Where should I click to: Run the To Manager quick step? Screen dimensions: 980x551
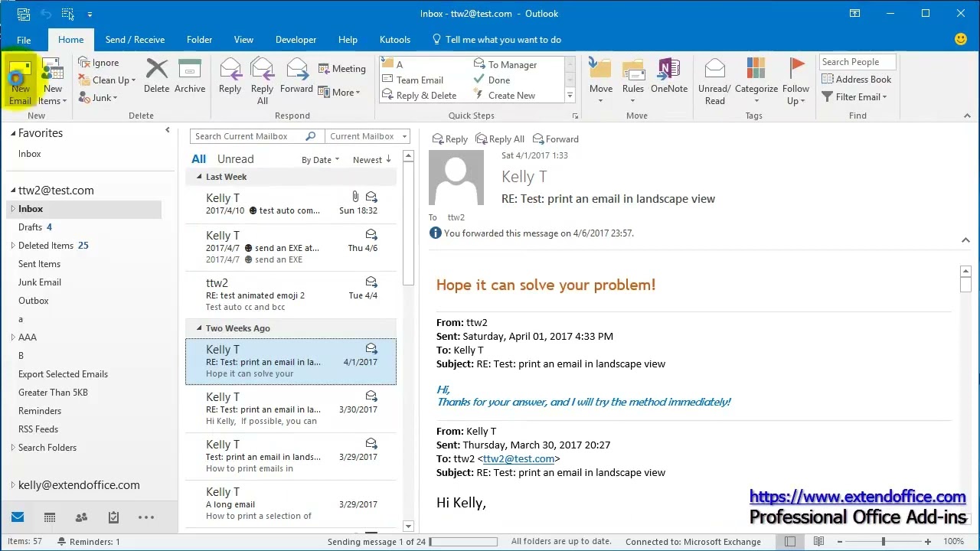click(506, 65)
